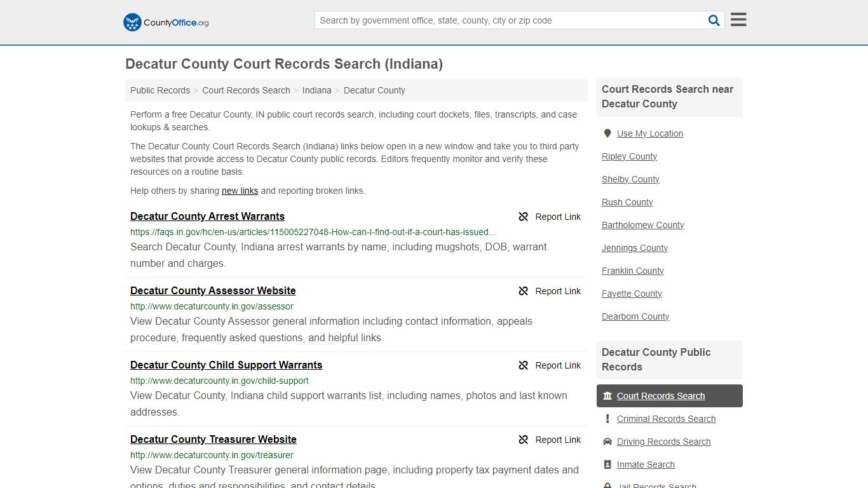Go to Public Records breadcrumb
Screen dimensions: 868x488
click(x=160, y=90)
